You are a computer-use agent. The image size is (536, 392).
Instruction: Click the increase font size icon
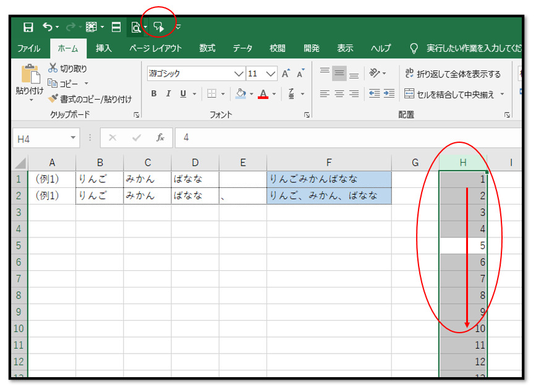point(286,74)
